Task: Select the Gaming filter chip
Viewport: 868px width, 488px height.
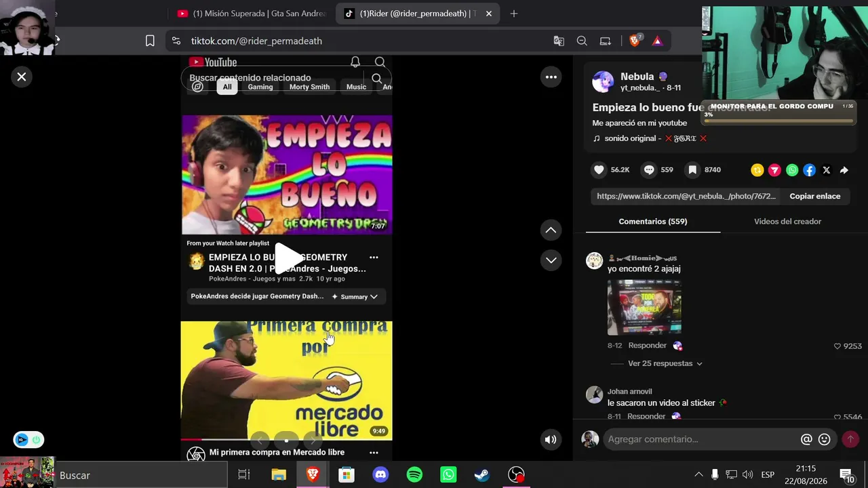Action: tap(260, 87)
